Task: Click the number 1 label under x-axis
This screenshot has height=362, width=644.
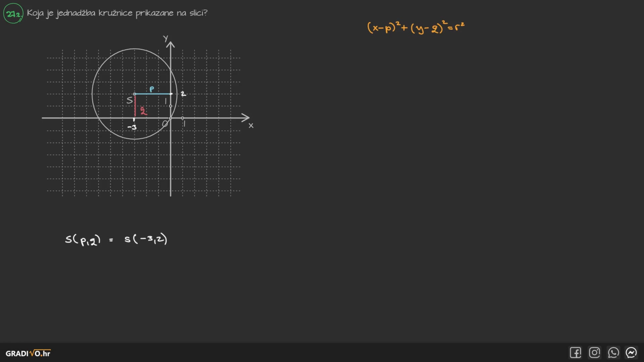Action: [184, 124]
